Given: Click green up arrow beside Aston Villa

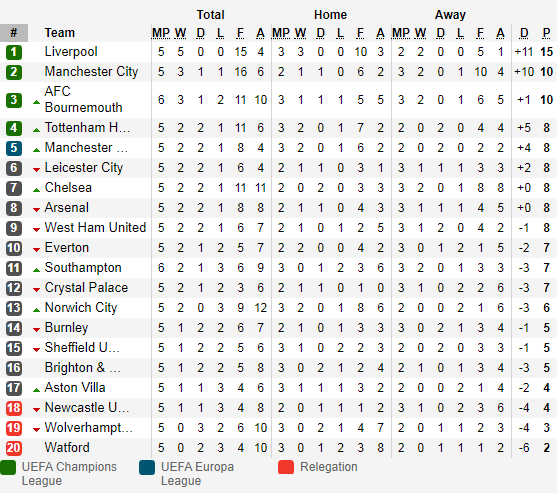Looking at the screenshot, I should click(36, 390).
